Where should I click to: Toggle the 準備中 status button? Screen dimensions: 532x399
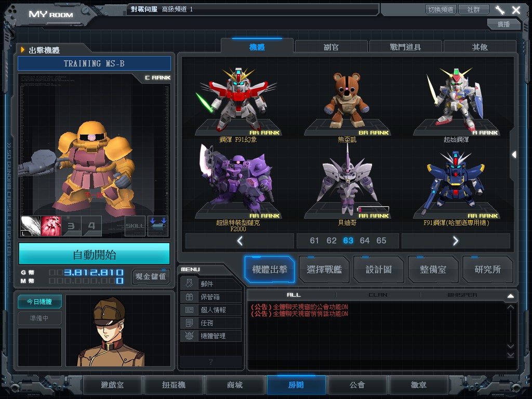point(39,318)
